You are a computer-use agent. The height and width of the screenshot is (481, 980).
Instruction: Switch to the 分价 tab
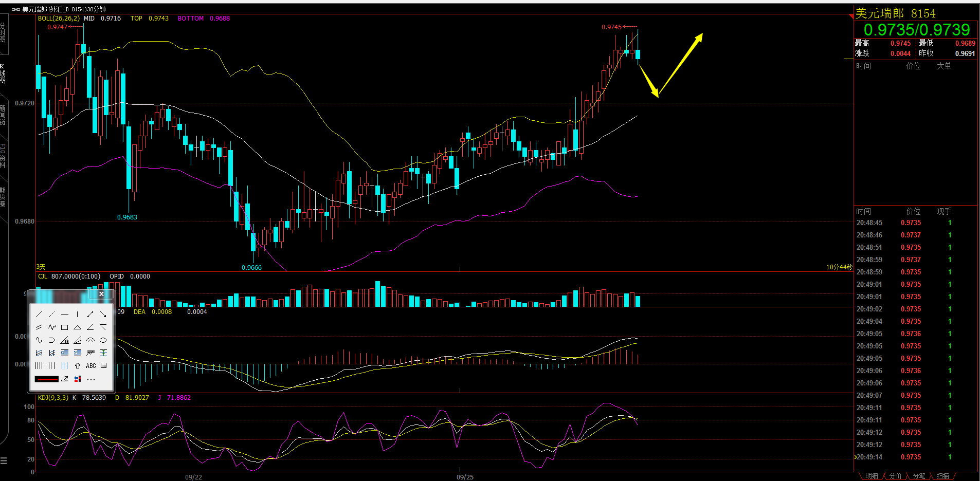coord(896,476)
